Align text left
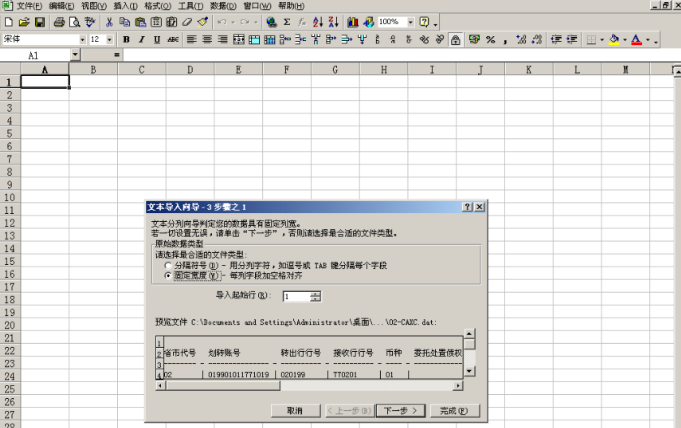Viewport: 681px width, 428px height. (191, 40)
